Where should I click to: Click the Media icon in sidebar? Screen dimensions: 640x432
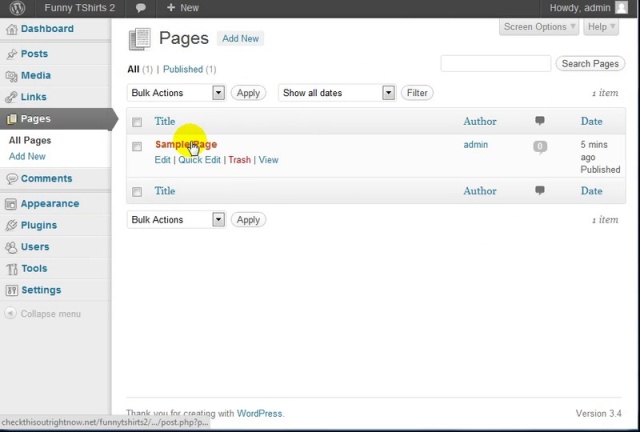tap(11, 76)
